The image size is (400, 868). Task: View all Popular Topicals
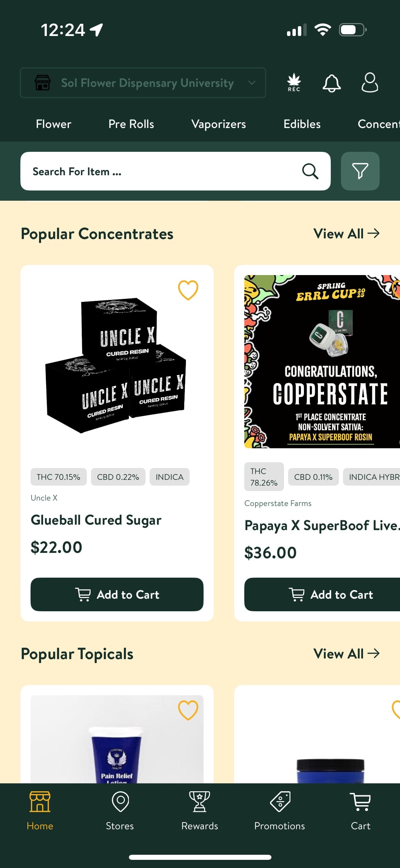[x=346, y=654]
